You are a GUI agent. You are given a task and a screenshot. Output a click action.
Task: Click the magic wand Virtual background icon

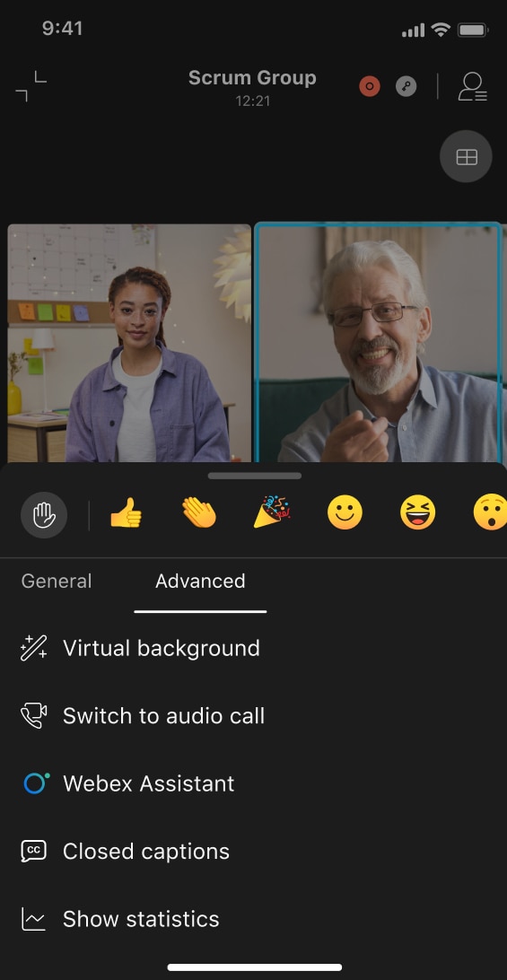[x=34, y=648]
